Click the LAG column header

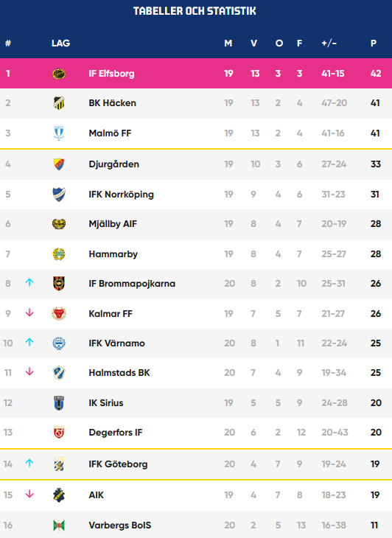(60, 43)
